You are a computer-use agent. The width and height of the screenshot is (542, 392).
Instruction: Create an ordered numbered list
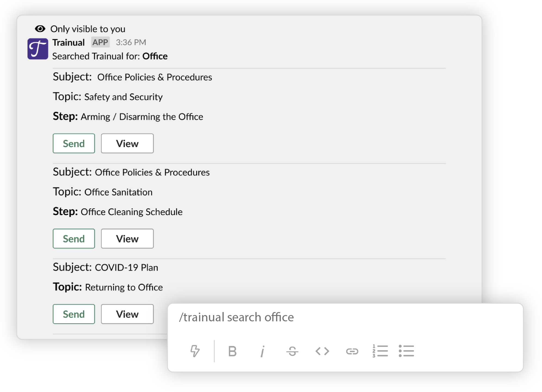[x=380, y=351]
